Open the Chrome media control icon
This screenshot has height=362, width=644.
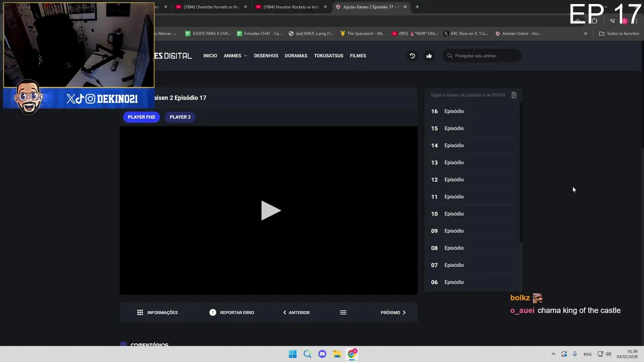click(612, 21)
